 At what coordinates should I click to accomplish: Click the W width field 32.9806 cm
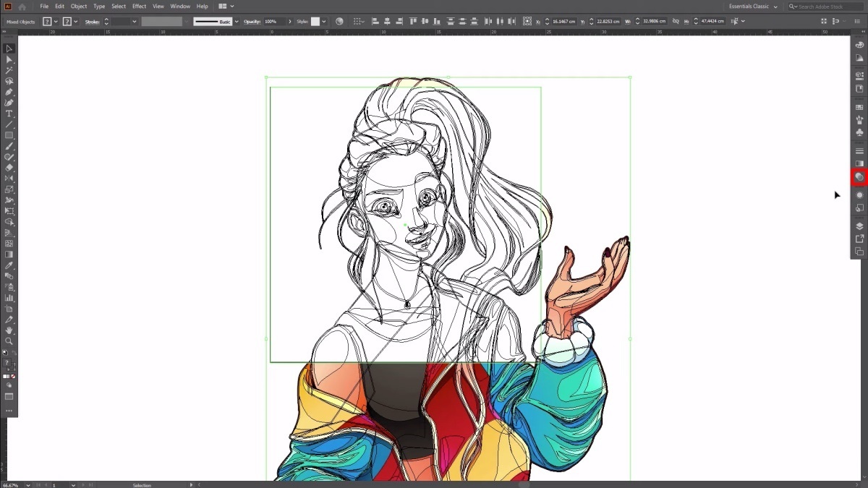654,22
